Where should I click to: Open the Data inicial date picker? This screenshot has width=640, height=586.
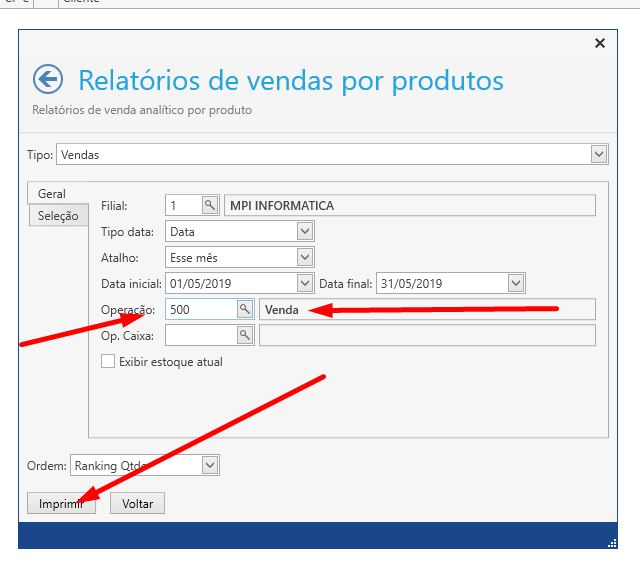(x=305, y=284)
